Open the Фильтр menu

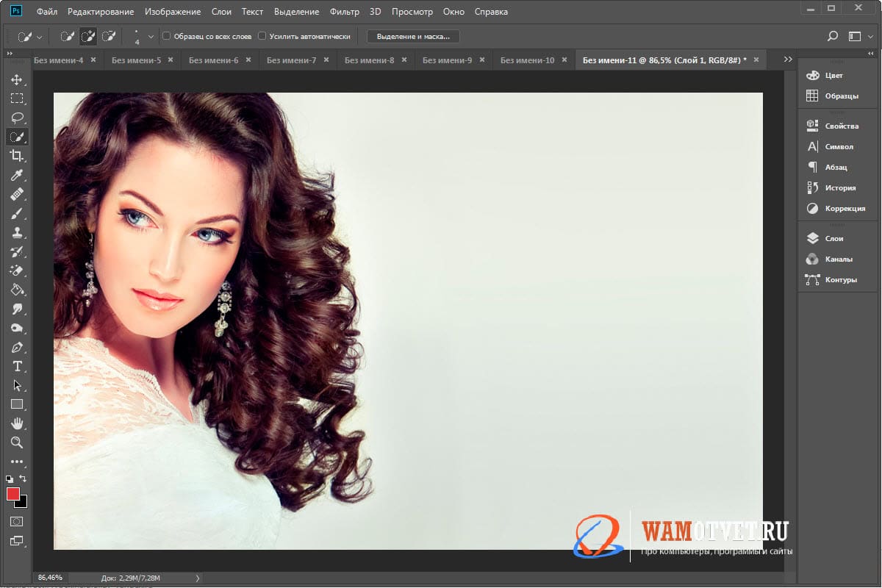[345, 12]
